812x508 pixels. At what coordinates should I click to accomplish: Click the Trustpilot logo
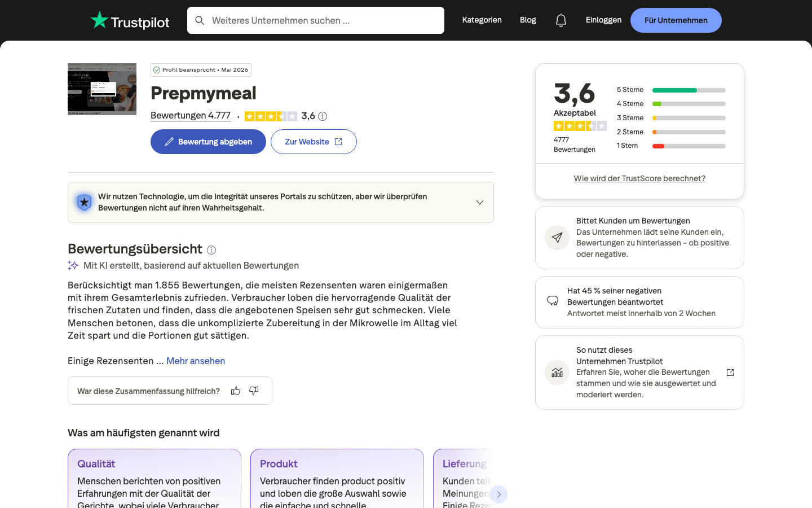tap(130, 20)
